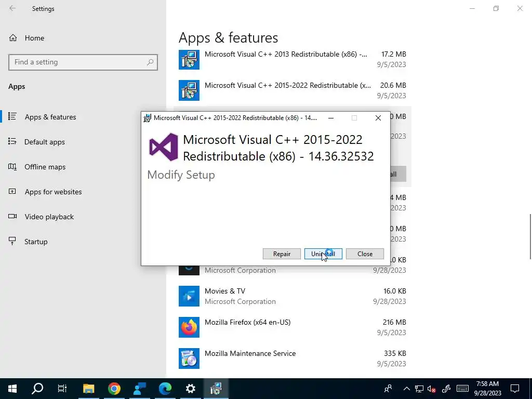Click the Mozilla Maintenance Service icon
The height and width of the screenshot is (399, 532).
(x=189, y=358)
